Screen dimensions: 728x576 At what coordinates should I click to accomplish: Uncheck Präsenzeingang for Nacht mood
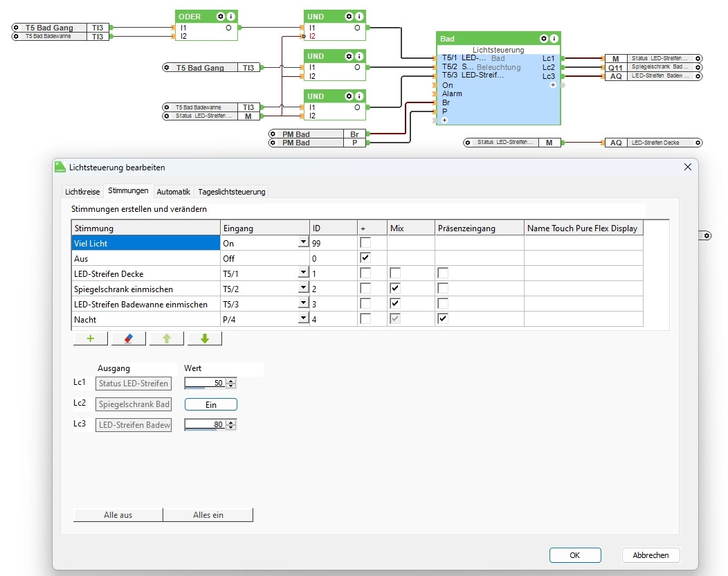pos(443,318)
